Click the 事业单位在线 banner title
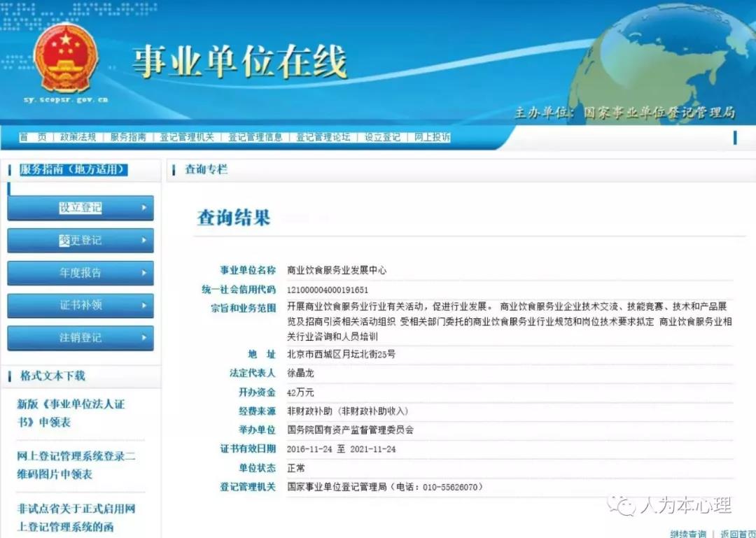This screenshot has height=538, width=756. click(x=239, y=62)
